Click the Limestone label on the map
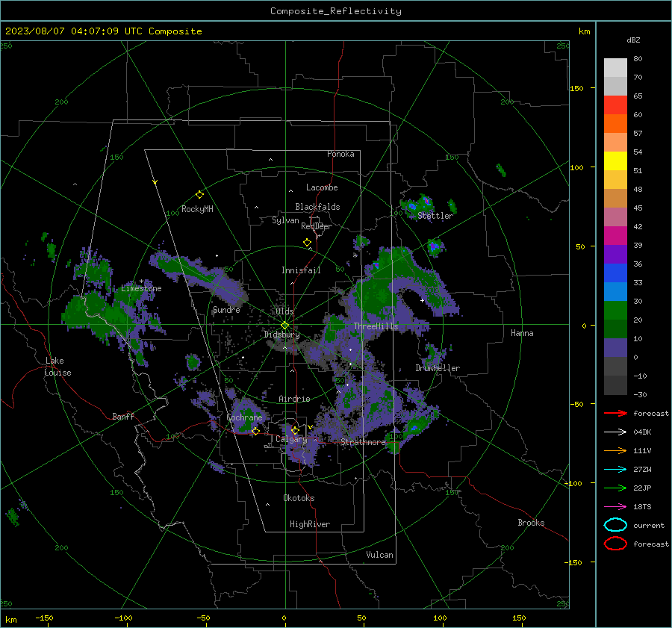The image size is (672, 628). [141, 288]
